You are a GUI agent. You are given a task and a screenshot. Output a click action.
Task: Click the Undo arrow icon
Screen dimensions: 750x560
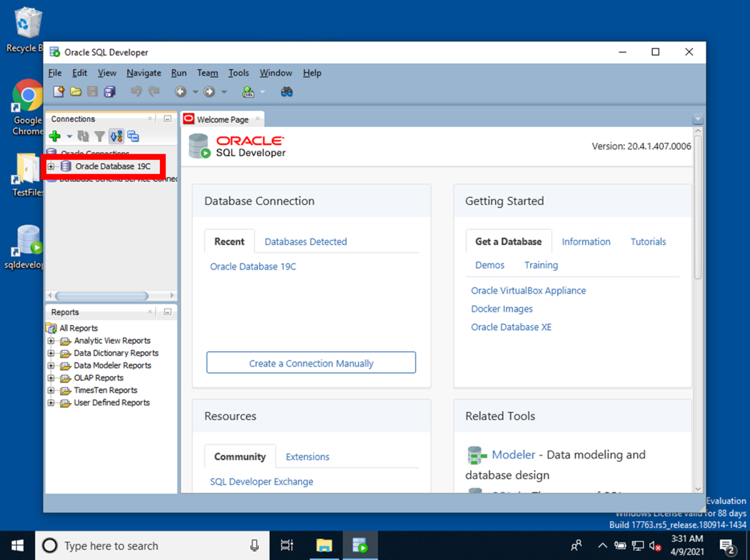[x=136, y=92]
